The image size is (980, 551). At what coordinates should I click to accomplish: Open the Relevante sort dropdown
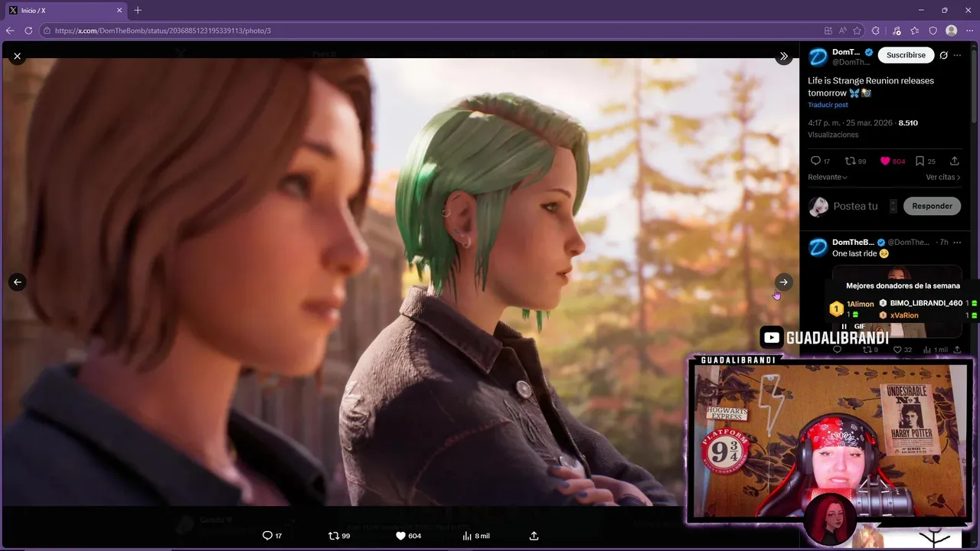828,177
